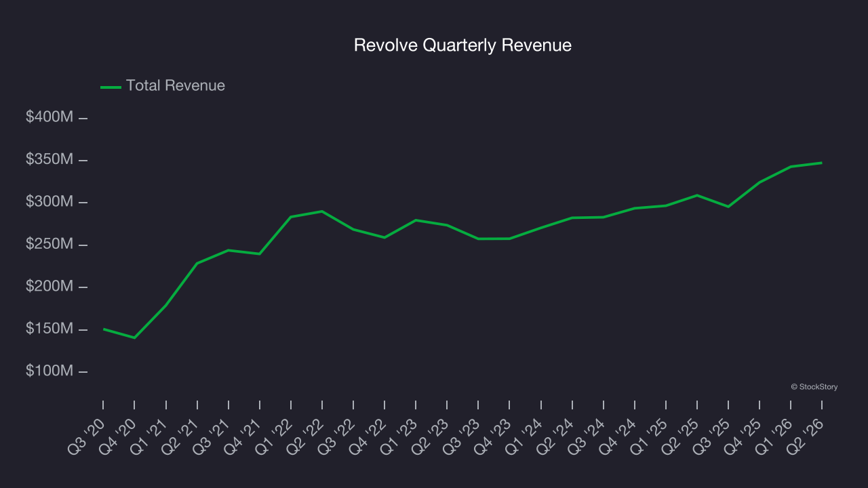Click the $400M y-axis label

[x=50, y=117]
